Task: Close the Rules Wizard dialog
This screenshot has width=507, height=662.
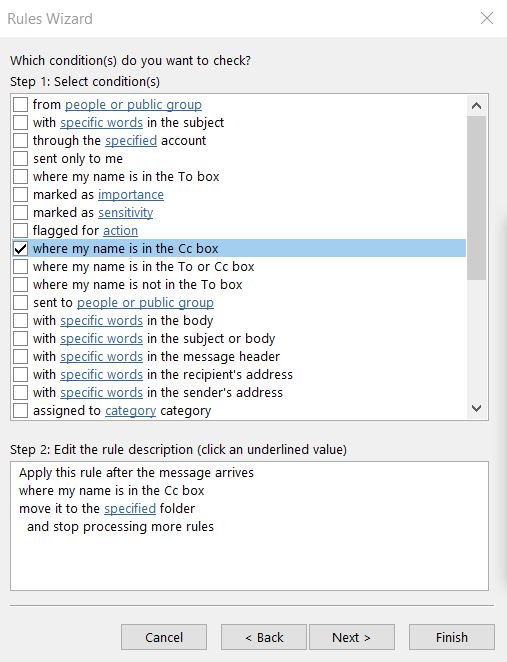Action: coord(487,18)
